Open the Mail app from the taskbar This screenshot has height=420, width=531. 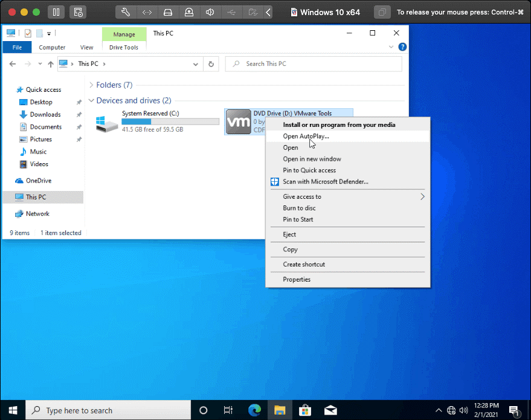pos(330,410)
